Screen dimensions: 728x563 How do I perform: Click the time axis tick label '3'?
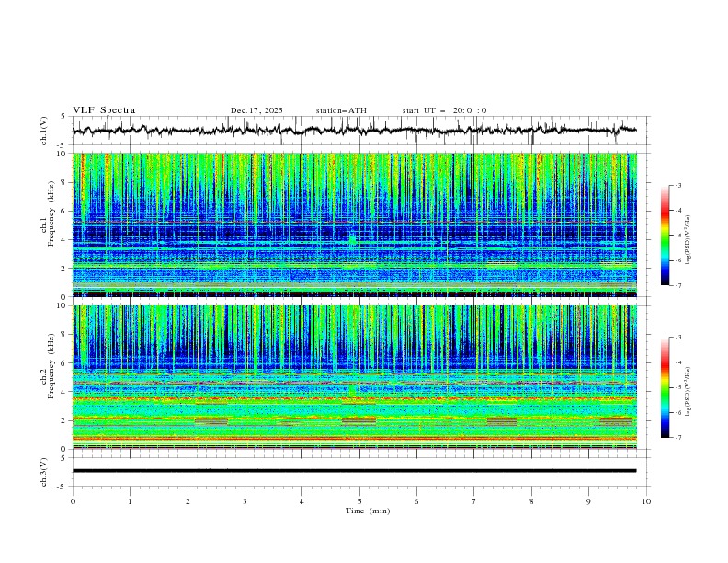coord(245,501)
